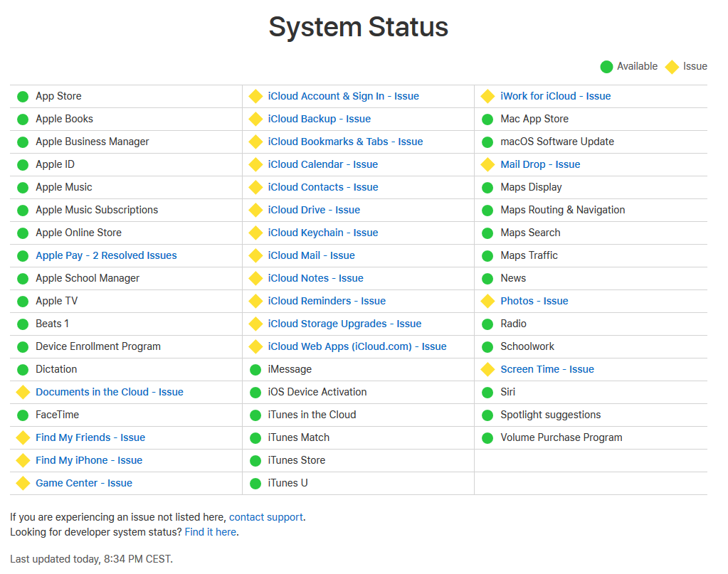Click the yellow diamond beside iCloud Account & Sign In

(255, 97)
